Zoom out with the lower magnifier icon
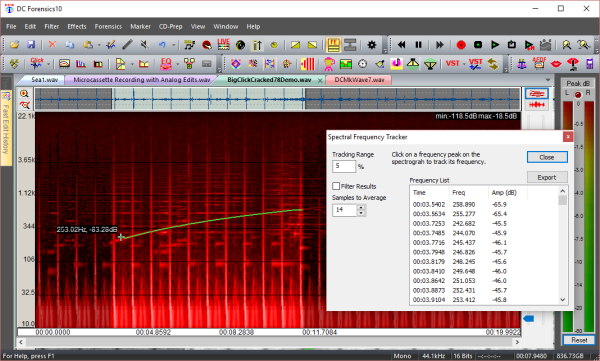600x361 pixels. point(24,105)
